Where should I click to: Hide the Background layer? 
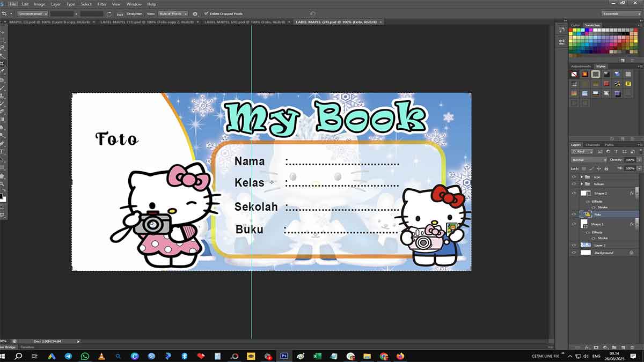click(574, 253)
